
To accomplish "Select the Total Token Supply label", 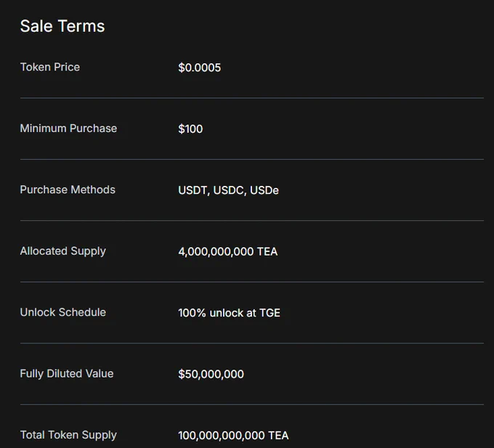I will click(68, 435).
